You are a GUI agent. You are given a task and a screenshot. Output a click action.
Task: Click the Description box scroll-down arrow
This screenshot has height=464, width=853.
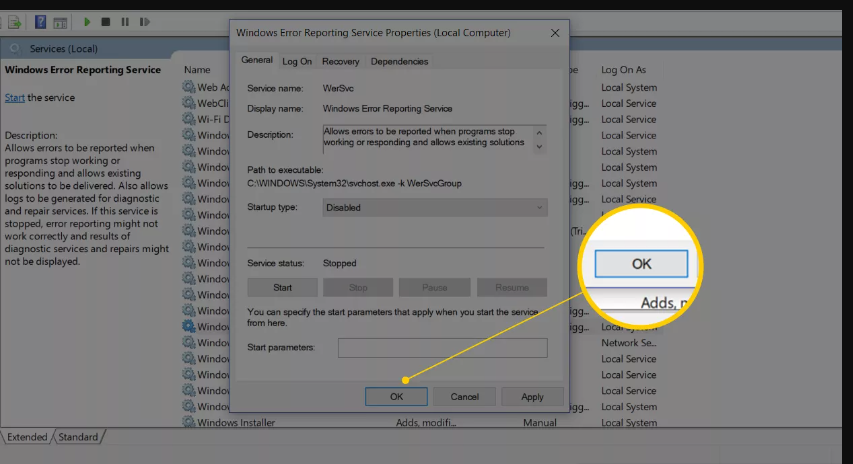pyautogui.click(x=539, y=146)
